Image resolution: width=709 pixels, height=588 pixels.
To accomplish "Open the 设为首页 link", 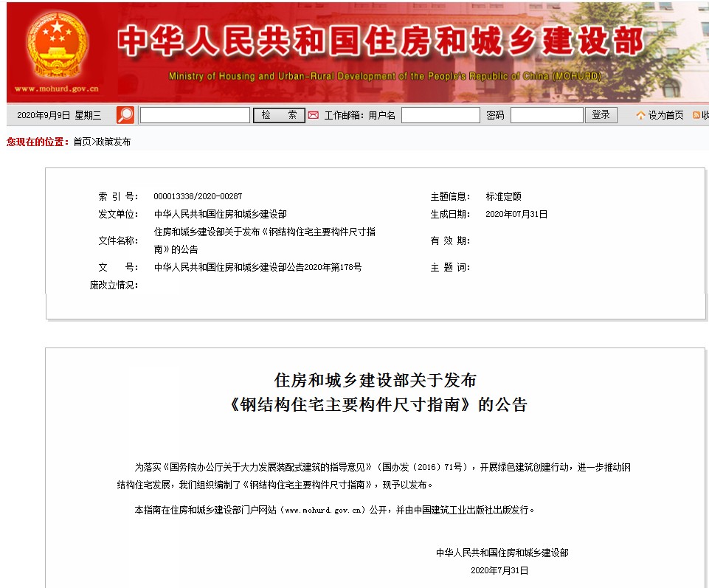I will point(665,116).
